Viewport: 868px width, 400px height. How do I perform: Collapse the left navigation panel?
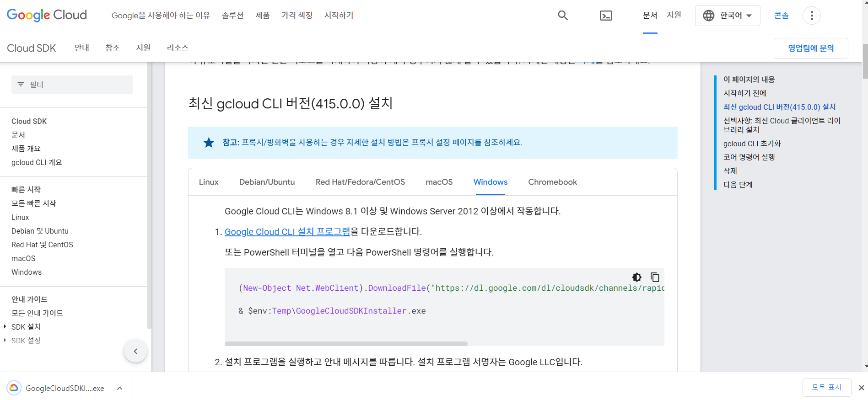[135, 351]
